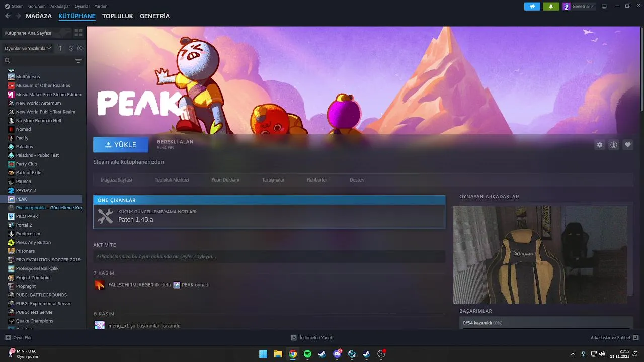Open the Mağaza Sayfası link
Viewport: 644px width, 362px height.
(116, 180)
